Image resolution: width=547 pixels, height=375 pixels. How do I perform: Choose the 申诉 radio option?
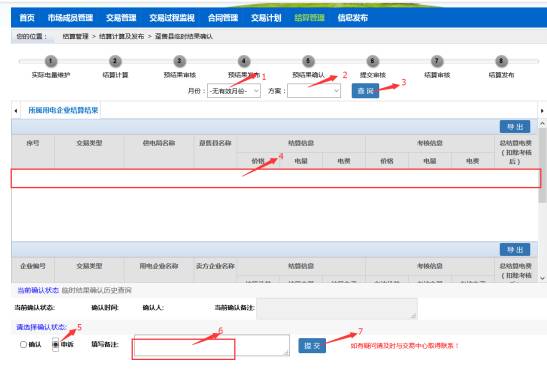[x=55, y=345]
